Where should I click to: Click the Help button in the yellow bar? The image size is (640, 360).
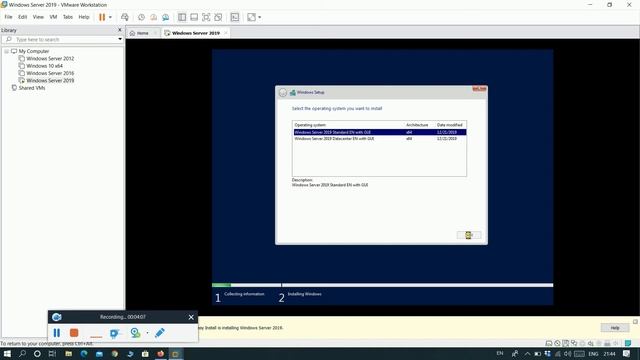point(615,328)
